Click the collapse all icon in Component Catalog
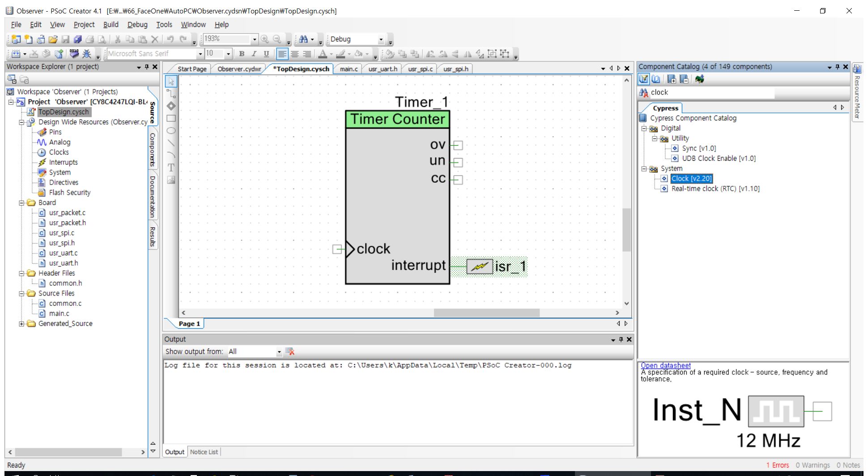This screenshot has width=868, height=476. 684,79
